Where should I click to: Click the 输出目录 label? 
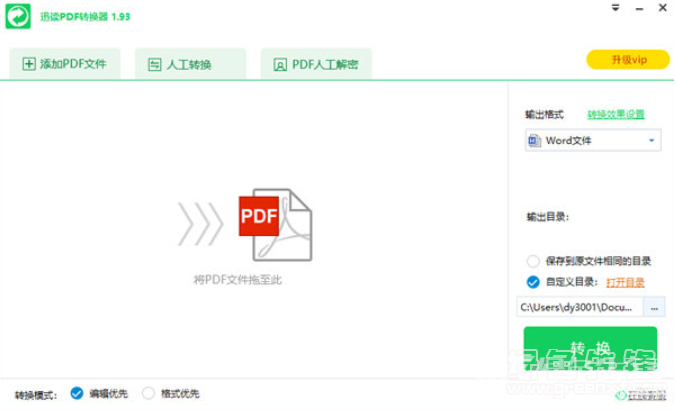[548, 217]
